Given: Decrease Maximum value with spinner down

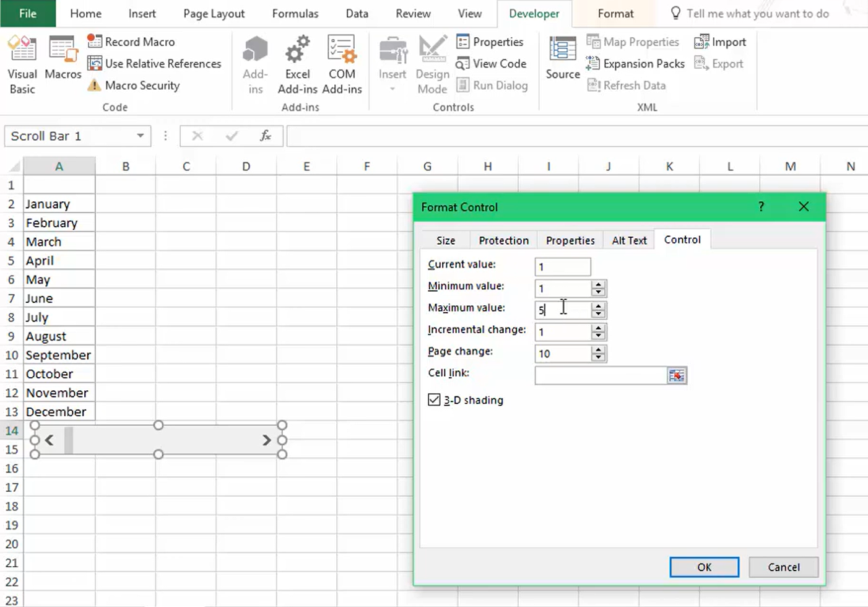Looking at the screenshot, I should (x=598, y=315).
